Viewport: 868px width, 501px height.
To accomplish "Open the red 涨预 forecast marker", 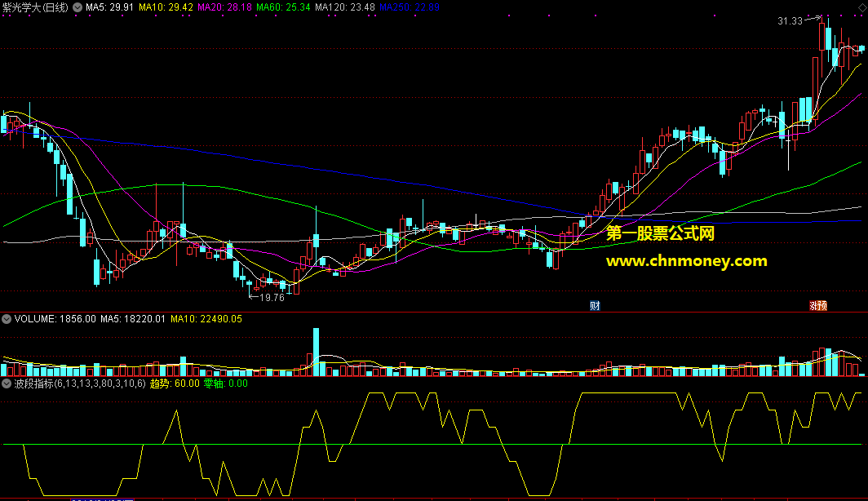I will (x=818, y=306).
